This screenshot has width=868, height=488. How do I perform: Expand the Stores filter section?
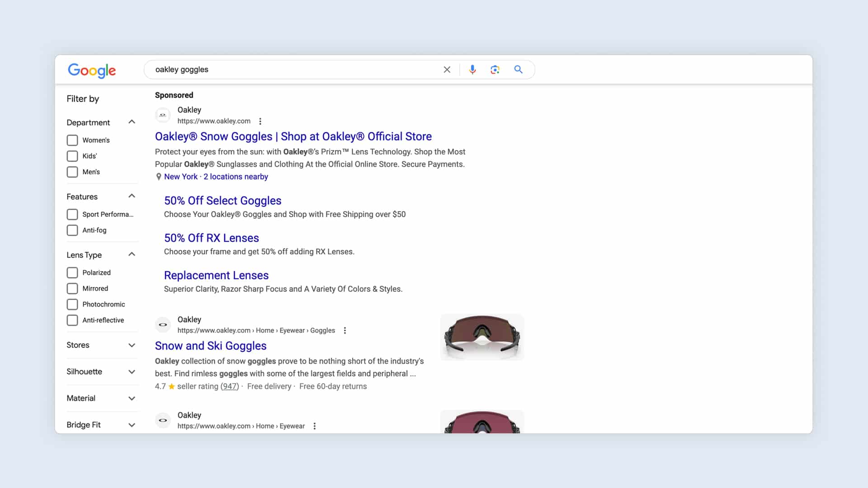click(132, 345)
